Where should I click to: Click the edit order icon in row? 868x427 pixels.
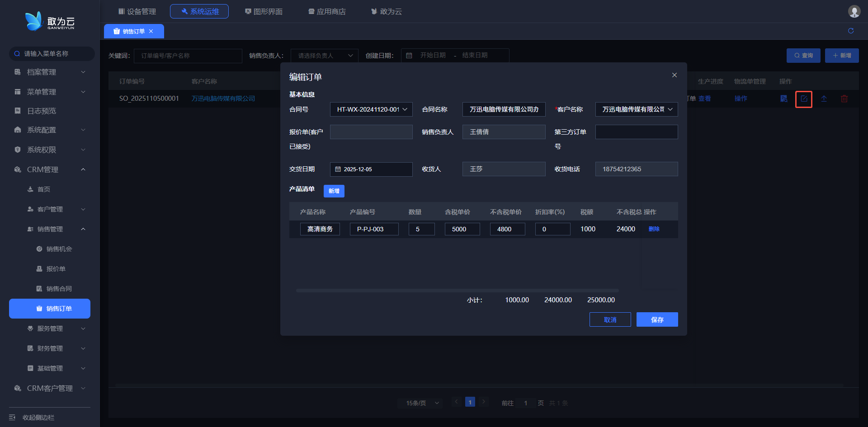pyautogui.click(x=804, y=99)
